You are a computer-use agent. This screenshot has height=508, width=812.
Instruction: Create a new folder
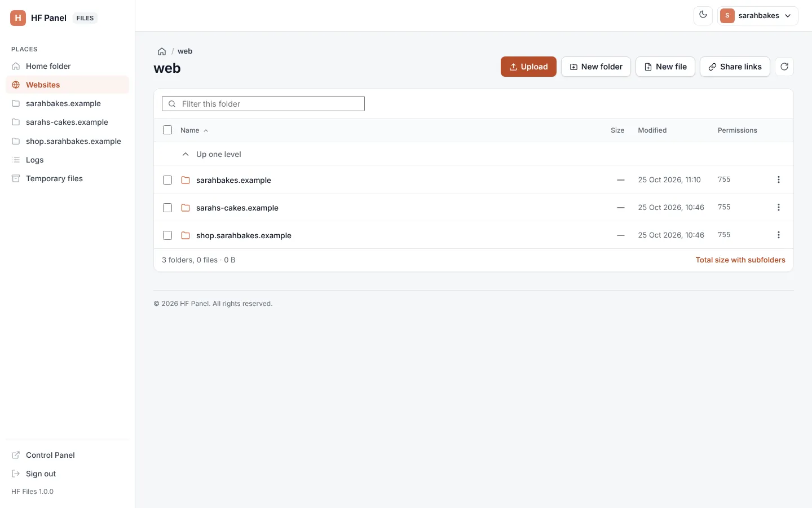pos(596,67)
